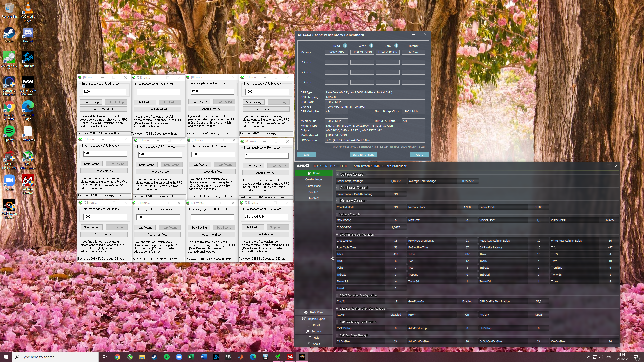This screenshot has height=362, width=644.
Task: Open Profile 2 in Ryzen Master
Action: pos(313,198)
